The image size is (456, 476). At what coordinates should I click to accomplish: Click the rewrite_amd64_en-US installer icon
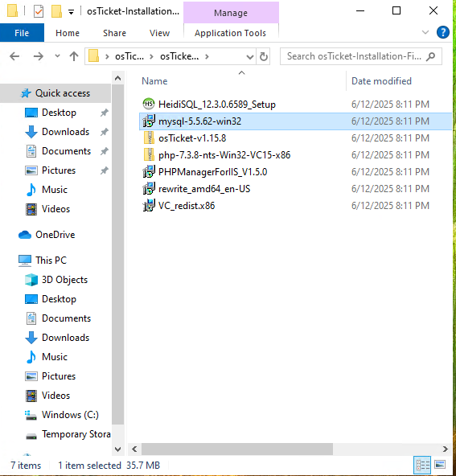click(x=149, y=189)
